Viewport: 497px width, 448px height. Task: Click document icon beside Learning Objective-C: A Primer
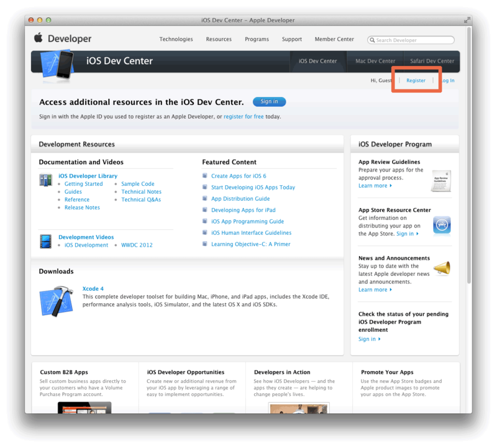point(205,244)
